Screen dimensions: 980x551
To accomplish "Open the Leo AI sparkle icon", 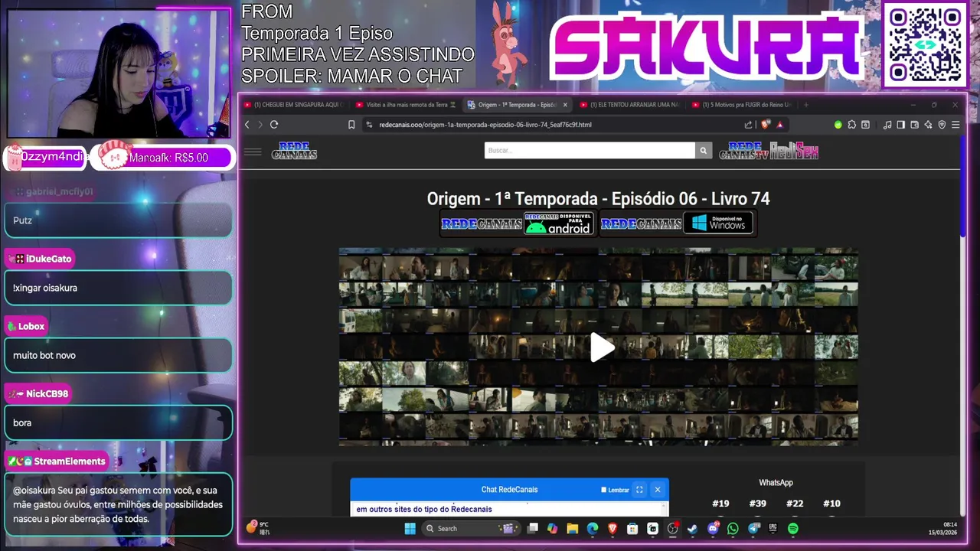I will pyautogui.click(x=929, y=125).
